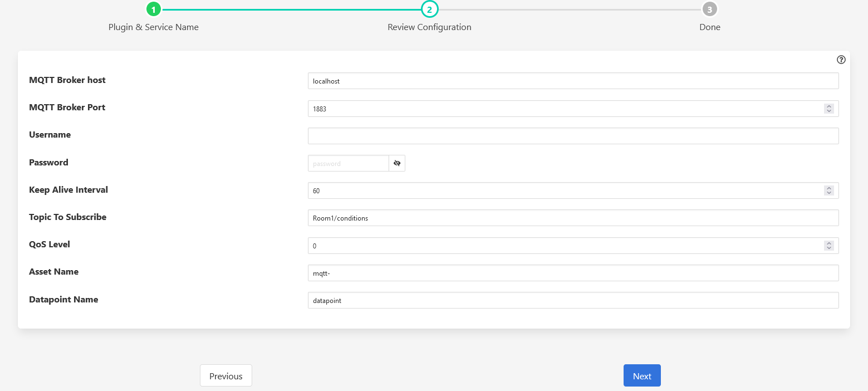Click the step 2 circle icon
This screenshot has width=868, height=391.
click(x=429, y=9)
